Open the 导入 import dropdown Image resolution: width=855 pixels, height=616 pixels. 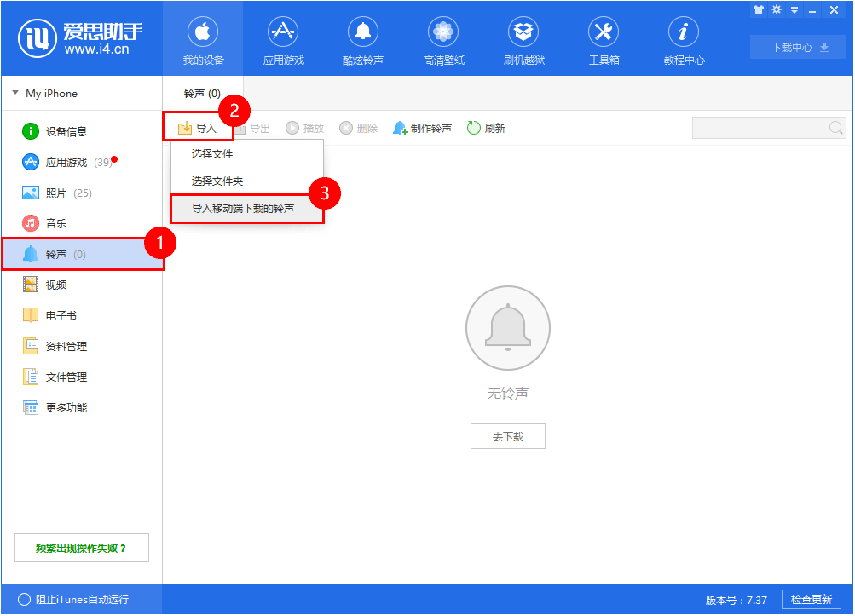(198, 127)
